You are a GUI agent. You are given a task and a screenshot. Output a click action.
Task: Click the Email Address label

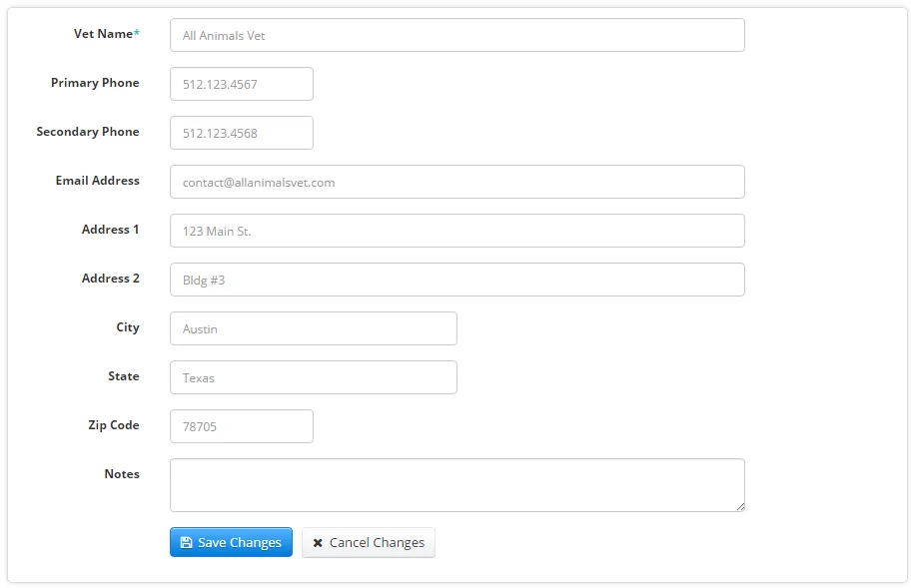[97, 181]
